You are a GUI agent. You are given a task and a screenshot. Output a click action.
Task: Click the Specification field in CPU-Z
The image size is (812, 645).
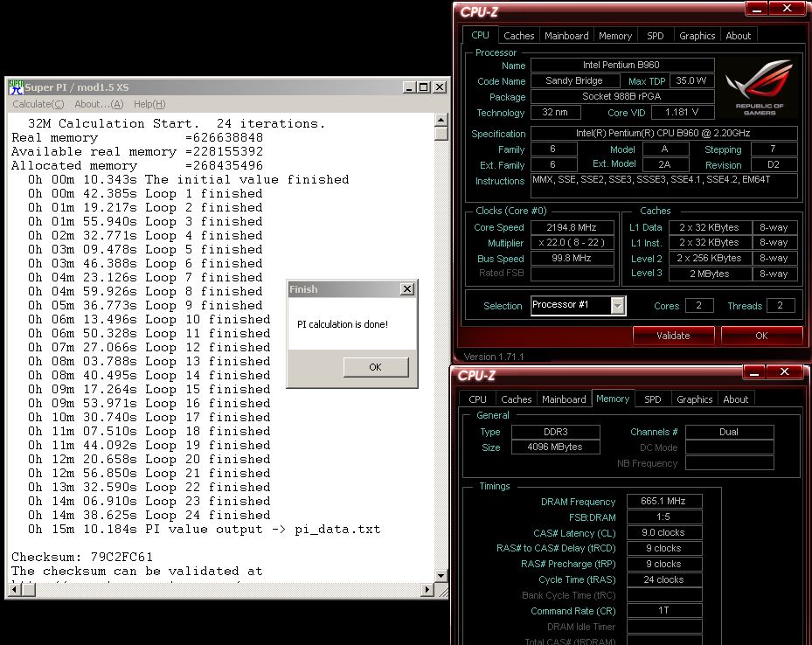point(664,133)
